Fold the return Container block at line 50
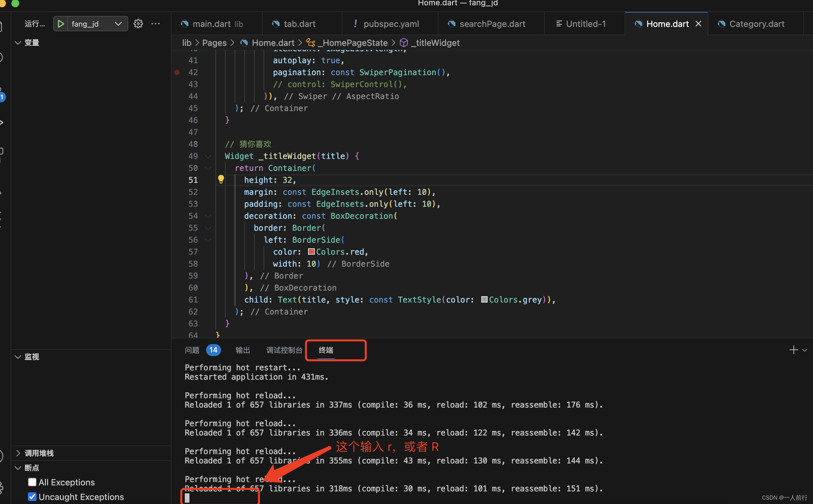813x504 pixels. [208, 168]
